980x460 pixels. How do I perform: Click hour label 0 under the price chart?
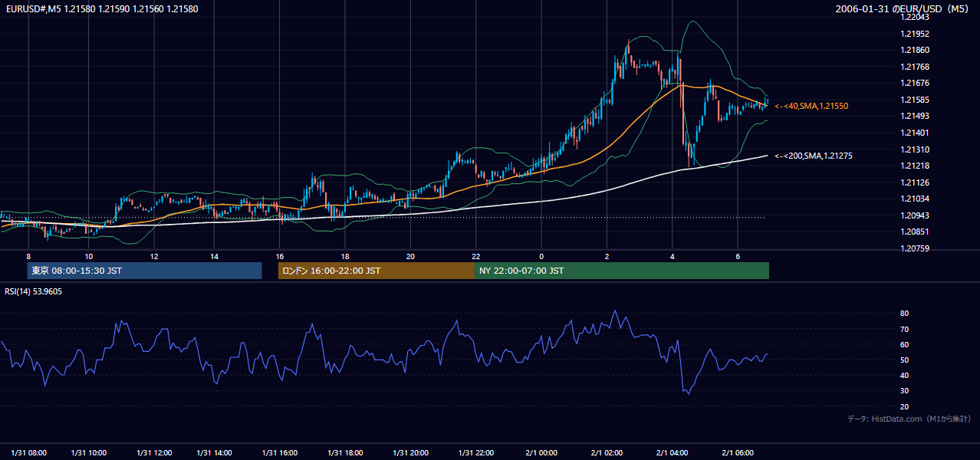click(x=541, y=256)
